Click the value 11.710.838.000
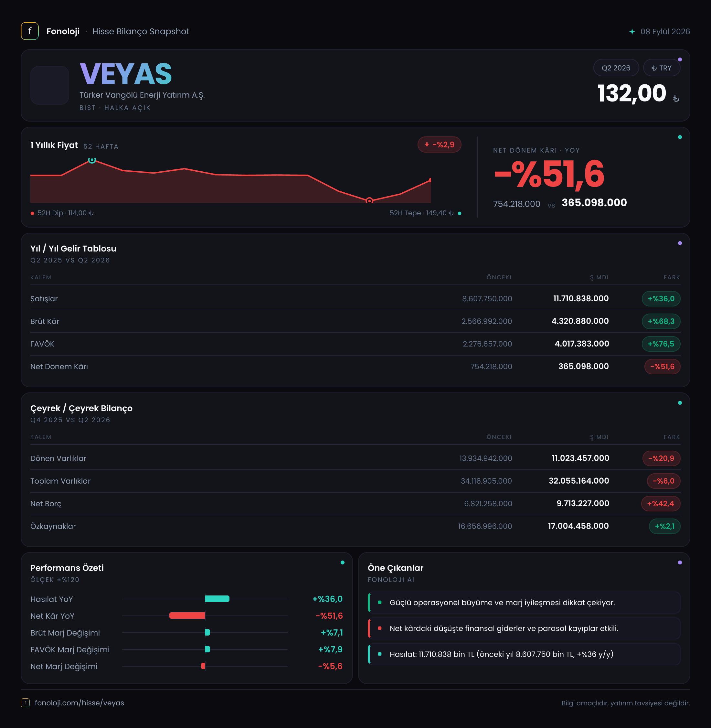 point(581,298)
